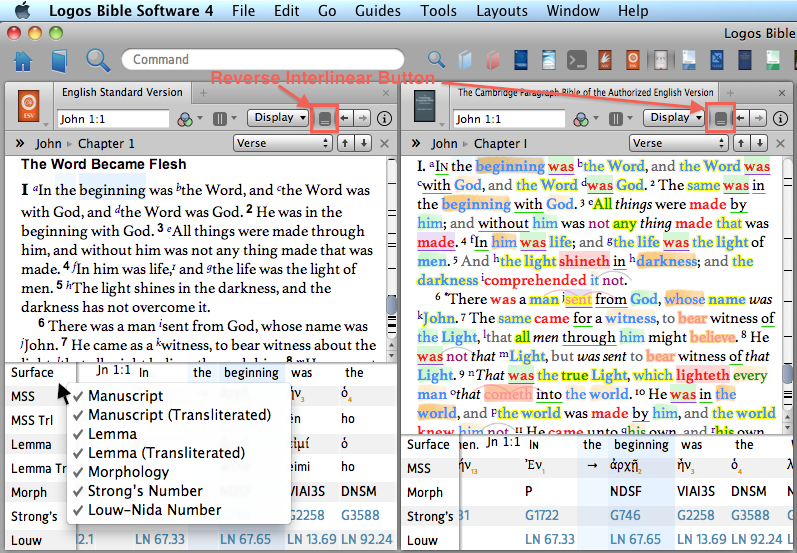797x553 pixels.
Task: Open the Guides menu
Action: point(377,11)
